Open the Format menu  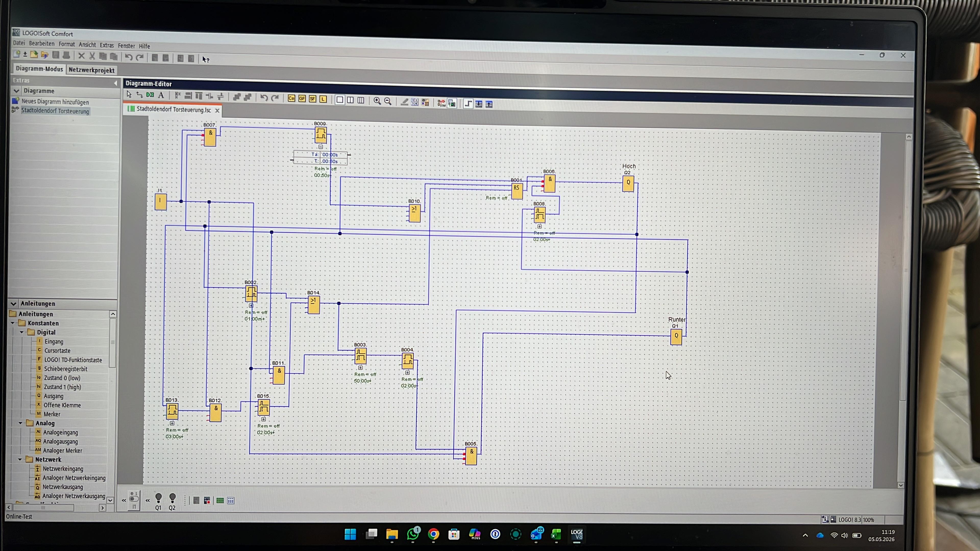point(67,44)
